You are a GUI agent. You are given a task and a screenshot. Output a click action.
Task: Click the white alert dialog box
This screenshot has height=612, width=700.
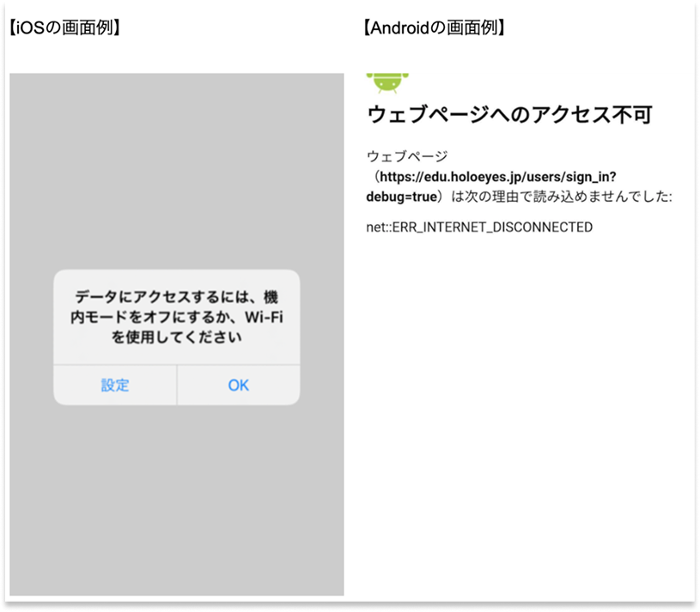(x=176, y=335)
